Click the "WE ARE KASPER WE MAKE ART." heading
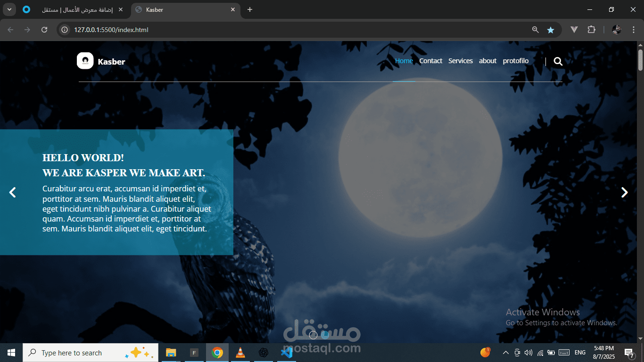 pos(124,173)
